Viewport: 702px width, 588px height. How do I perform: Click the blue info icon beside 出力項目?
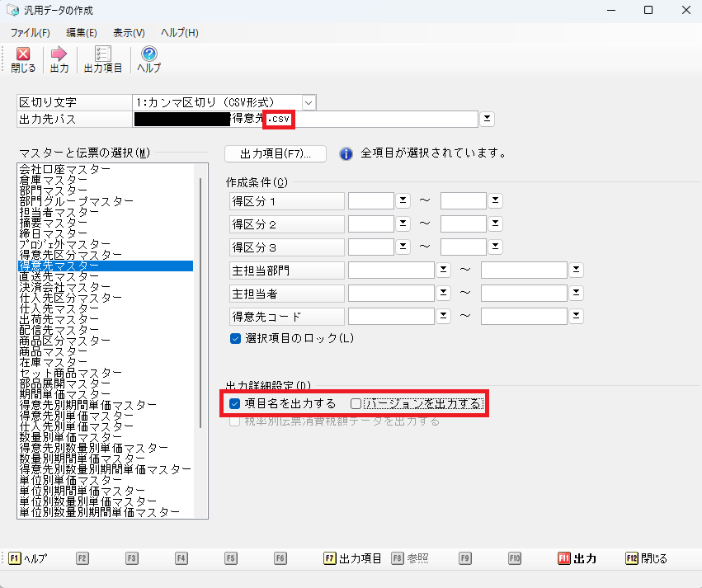point(346,153)
